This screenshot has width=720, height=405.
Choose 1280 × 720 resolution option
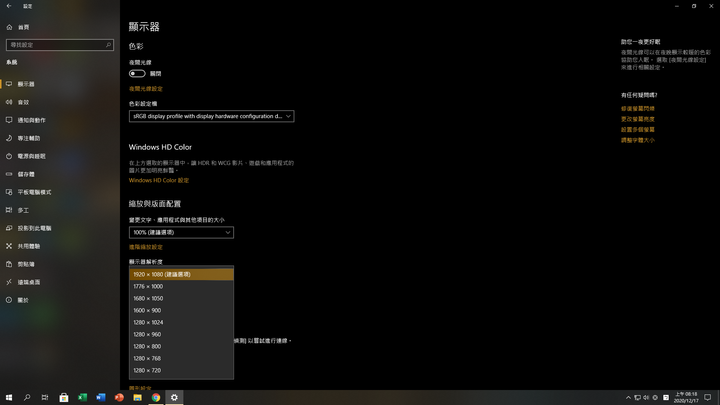[181, 370]
